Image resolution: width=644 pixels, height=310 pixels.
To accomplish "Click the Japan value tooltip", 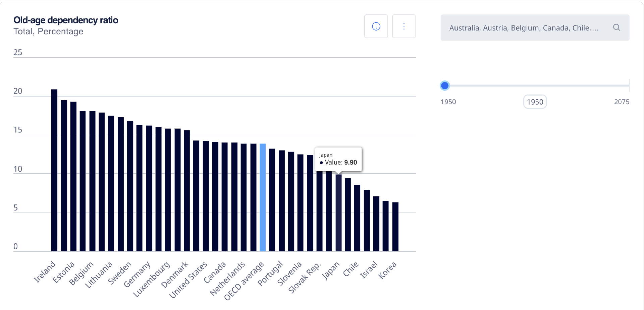I will (338, 159).
